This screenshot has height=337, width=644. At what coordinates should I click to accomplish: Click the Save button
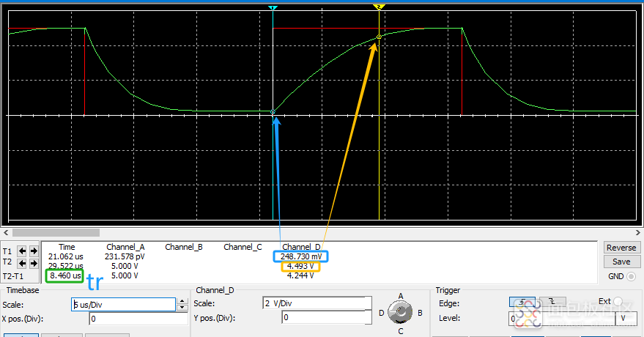click(x=621, y=262)
